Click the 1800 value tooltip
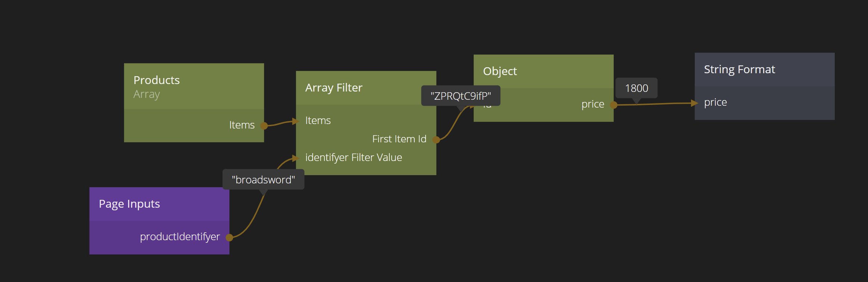This screenshot has height=282, width=868. 637,88
